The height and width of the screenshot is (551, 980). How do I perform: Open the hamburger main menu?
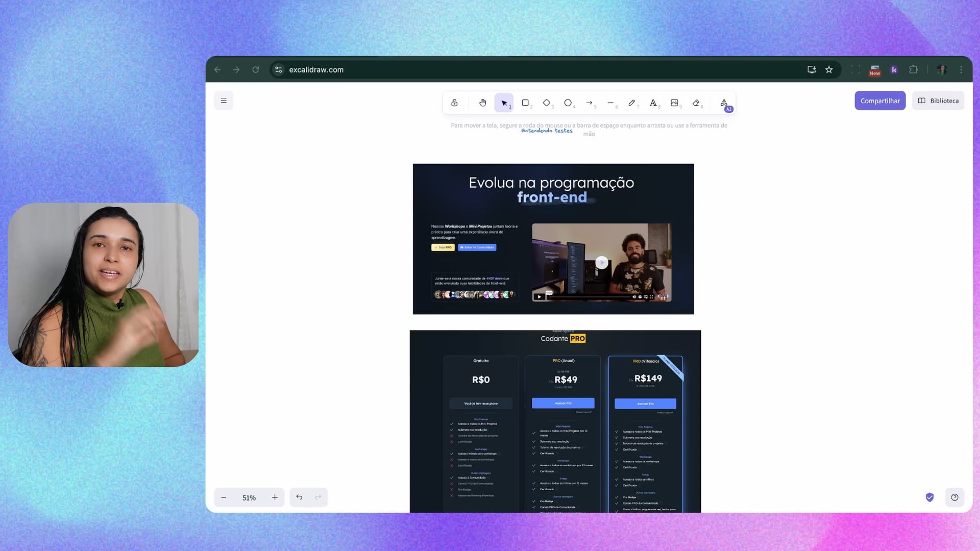tap(224, 101)
